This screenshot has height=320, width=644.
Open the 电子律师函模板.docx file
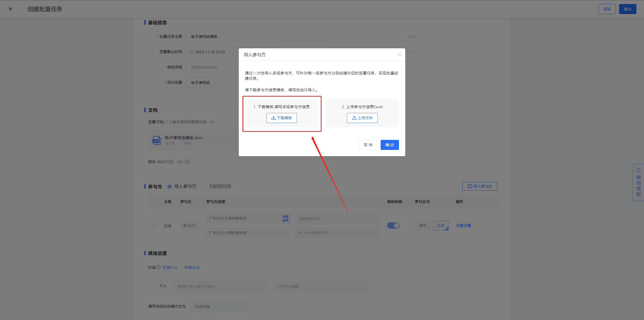pos(184,138)
